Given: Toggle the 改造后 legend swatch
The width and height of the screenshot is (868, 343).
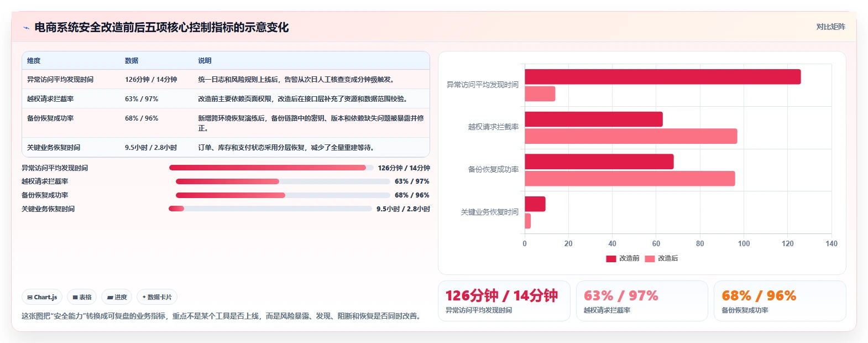Looking at the screenshot, I should tap(650, 258).
